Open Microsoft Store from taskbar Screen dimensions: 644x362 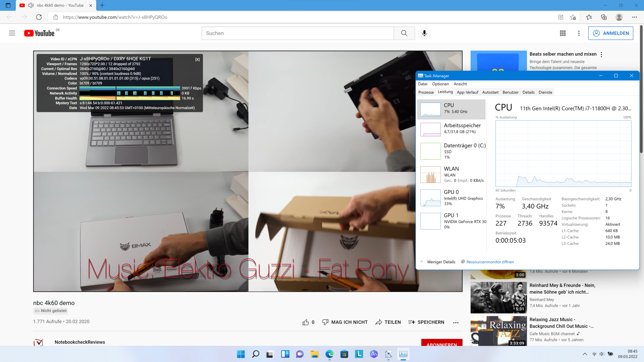click(x=344, y=354)
